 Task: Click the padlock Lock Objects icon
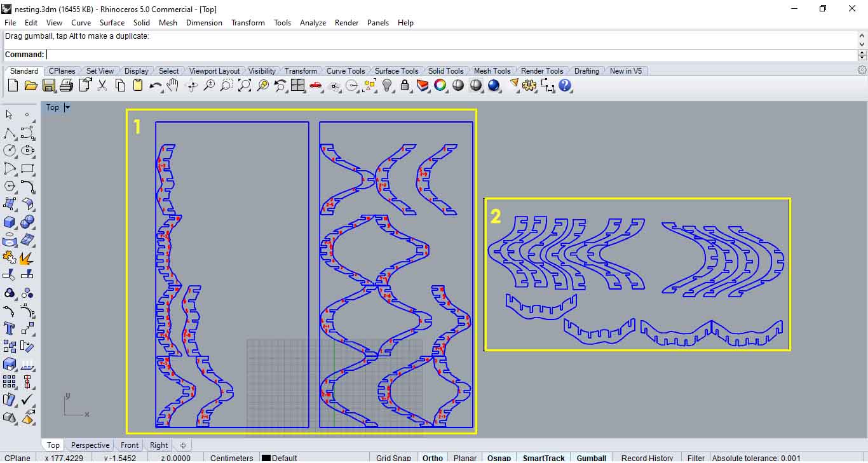point(405,85)
